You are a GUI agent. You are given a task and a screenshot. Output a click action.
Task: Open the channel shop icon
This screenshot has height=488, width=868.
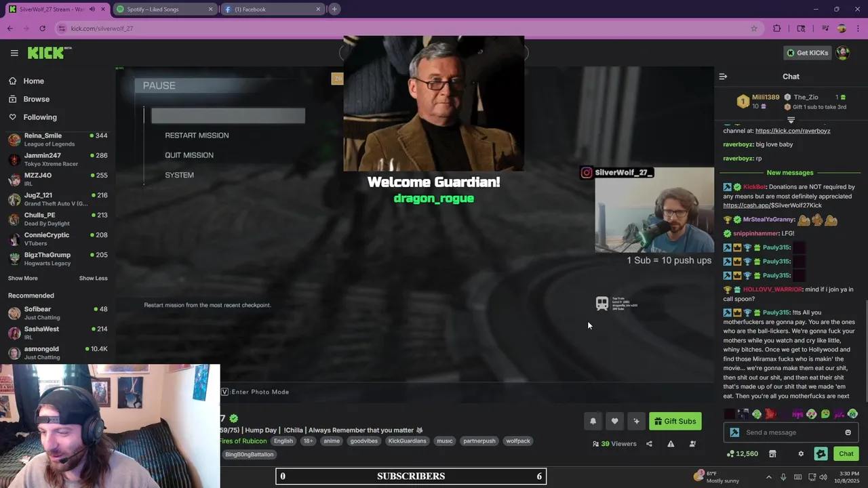[x=772, y=454]
